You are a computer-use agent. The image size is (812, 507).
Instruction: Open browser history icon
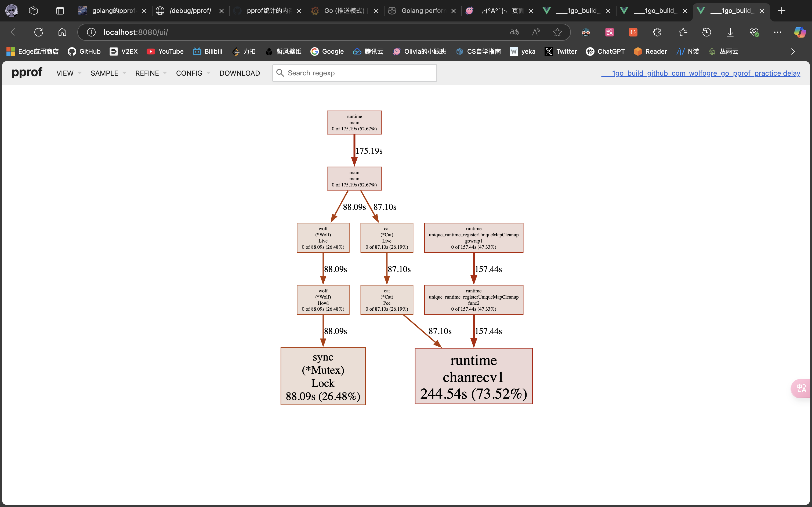[x=707, y=32]
